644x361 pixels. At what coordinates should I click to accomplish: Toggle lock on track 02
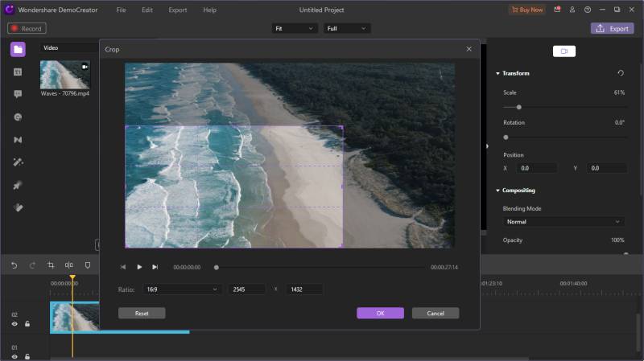[x=27, y=324]
